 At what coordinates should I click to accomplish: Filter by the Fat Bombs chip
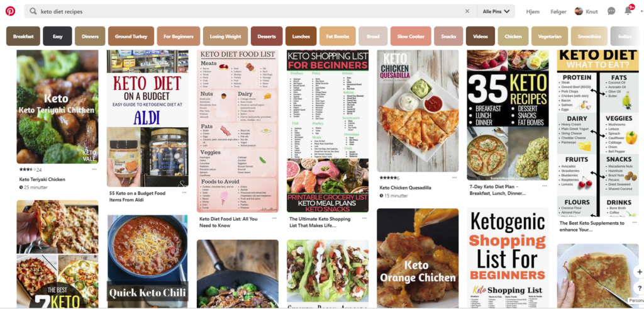coord(338,36)
